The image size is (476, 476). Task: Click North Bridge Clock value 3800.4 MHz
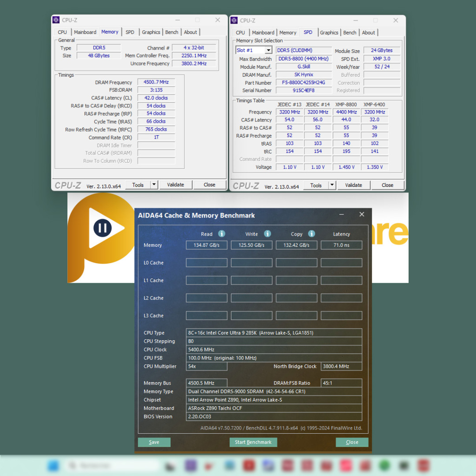[x=341, y=366]
